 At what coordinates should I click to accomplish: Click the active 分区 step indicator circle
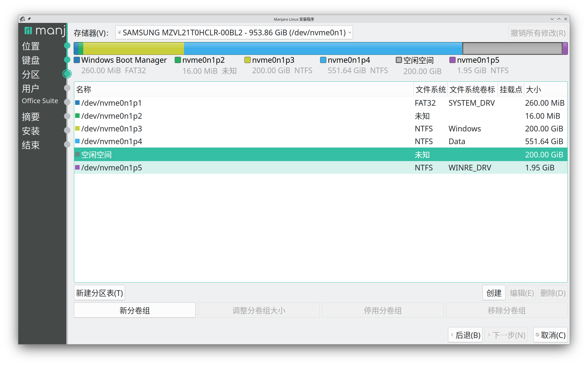[x=67, y=74]
